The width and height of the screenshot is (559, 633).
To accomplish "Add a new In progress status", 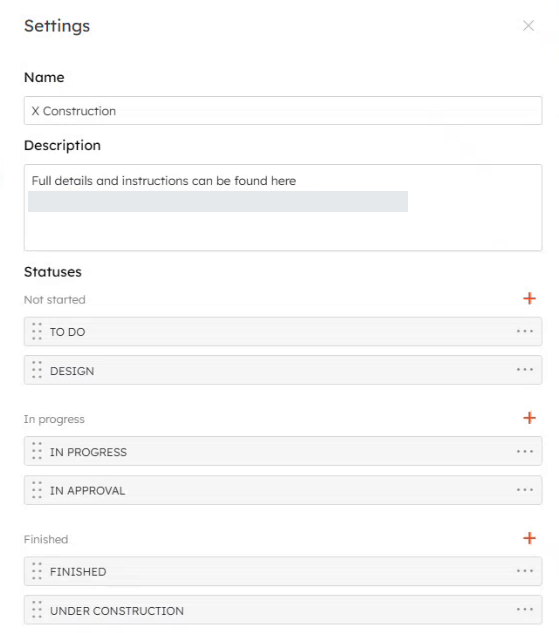I will (x=529, y=418).
